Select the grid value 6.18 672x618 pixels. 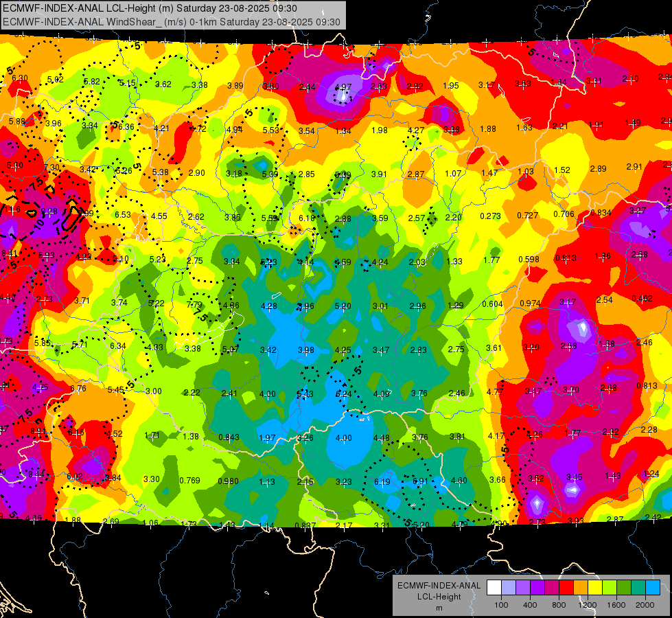tap(307, 218)
